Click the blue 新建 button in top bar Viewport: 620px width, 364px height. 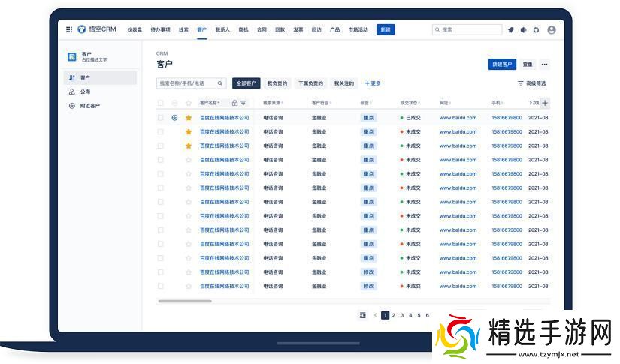click(385, 29)
